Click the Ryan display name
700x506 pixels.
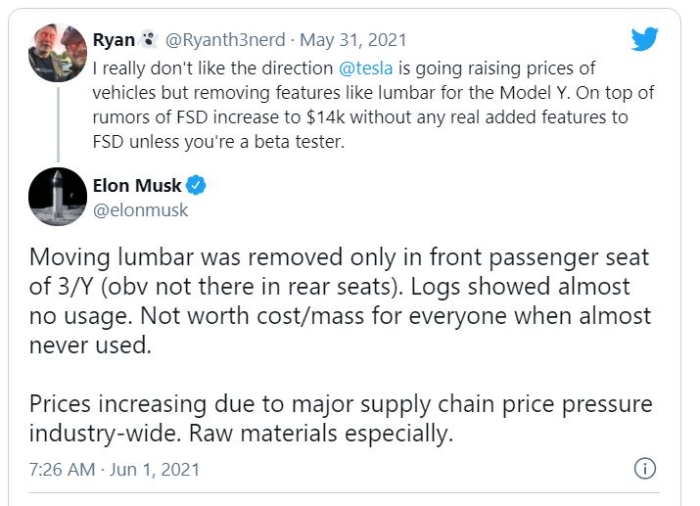coord(115,41)
